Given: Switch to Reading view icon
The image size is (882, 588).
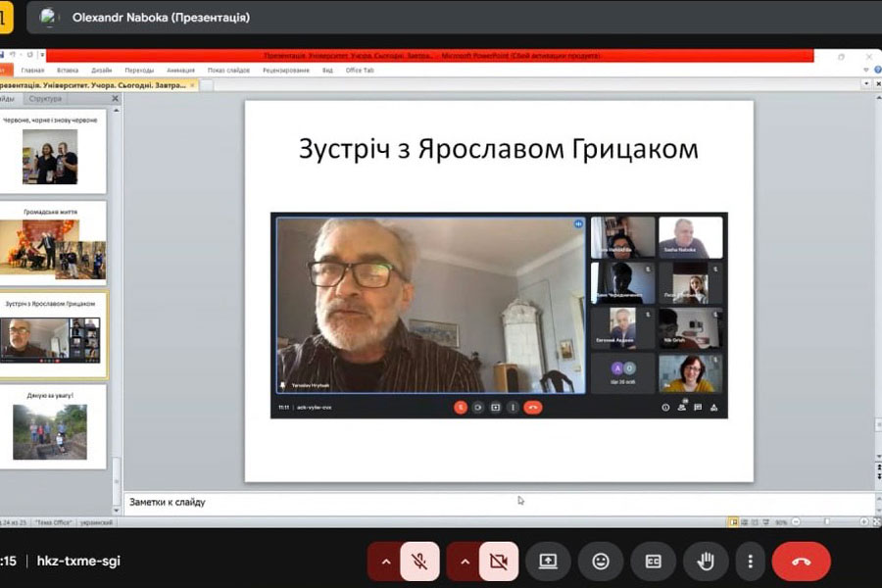Looking at the screenshot, I should click(x=755, y=522).
